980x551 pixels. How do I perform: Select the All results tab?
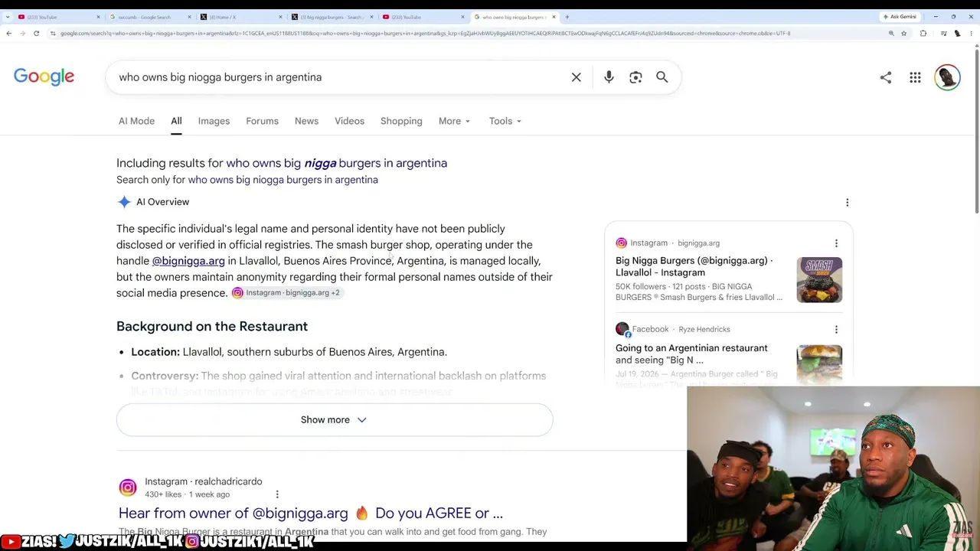(176, 121)
